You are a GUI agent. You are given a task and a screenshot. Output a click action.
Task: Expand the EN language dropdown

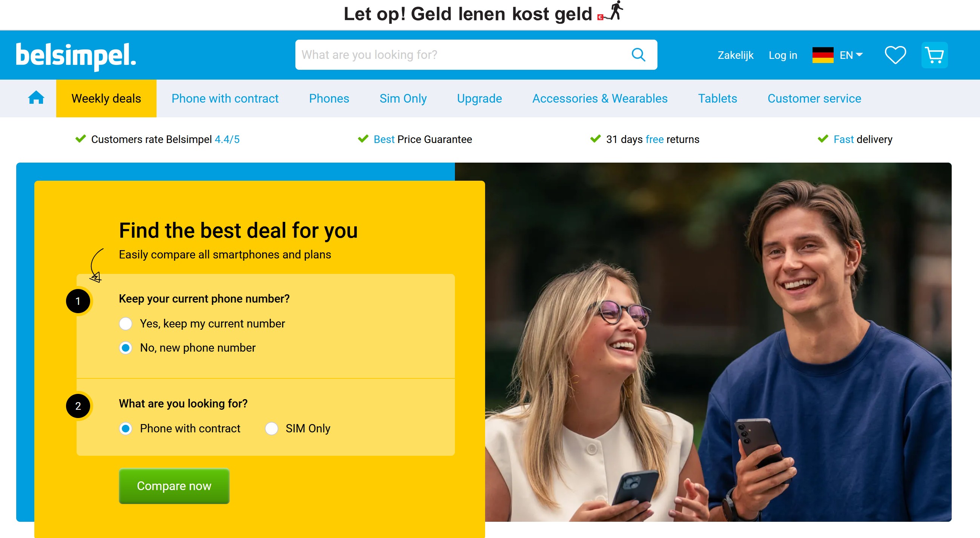click(x=851, y=55)
